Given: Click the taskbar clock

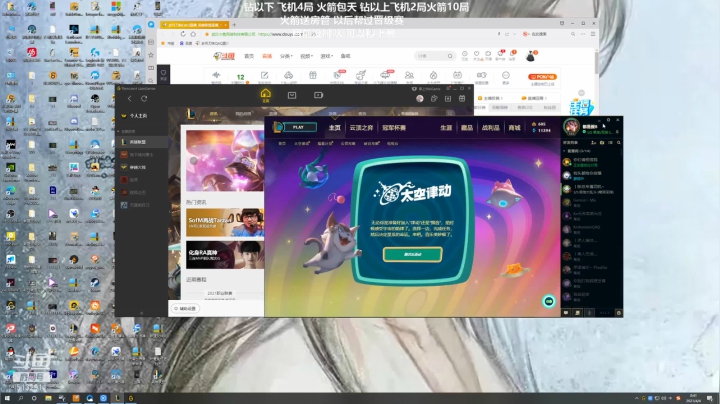Looking at the screenshot, I should [x=693, y=398].
